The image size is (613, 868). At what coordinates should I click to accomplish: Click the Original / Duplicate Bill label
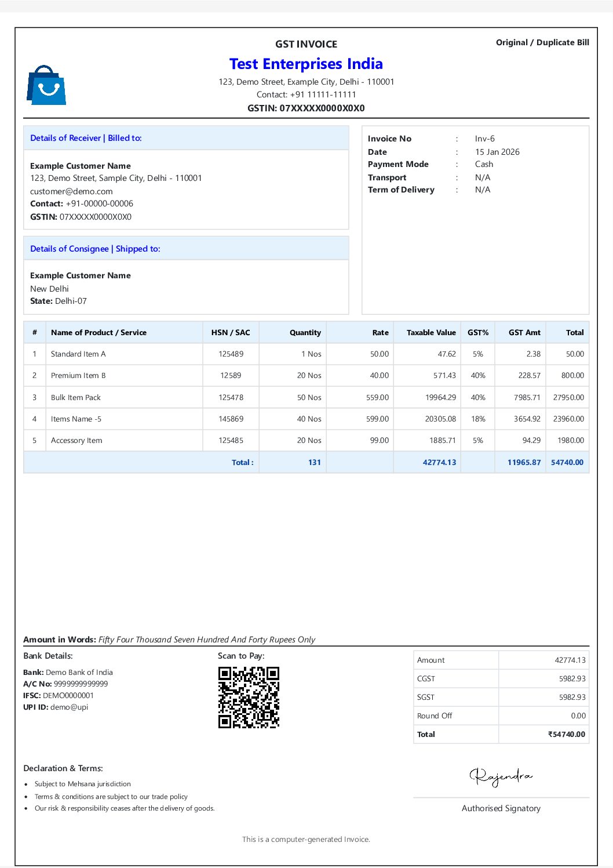coord(542,42)
